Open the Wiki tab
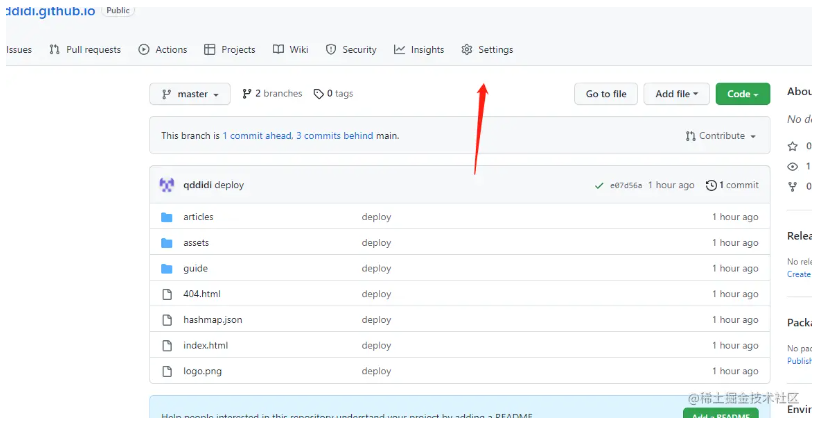 pos(290,50)
